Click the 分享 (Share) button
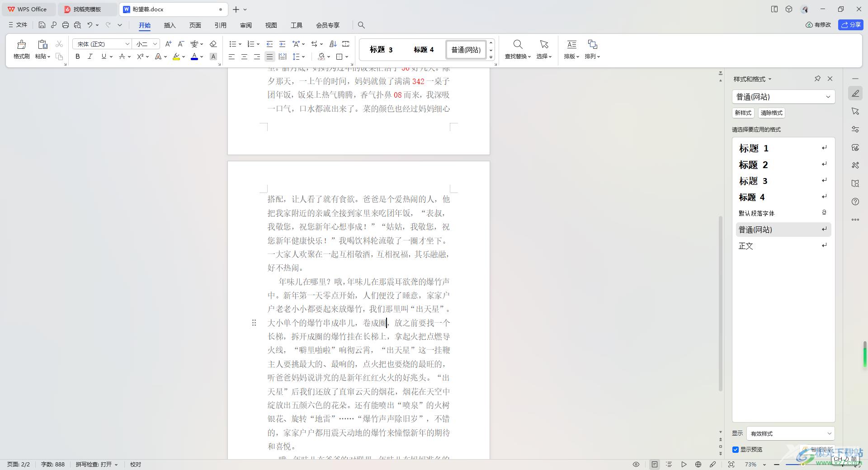This screenshot has height=470, width=868. [x=851, y=25]
